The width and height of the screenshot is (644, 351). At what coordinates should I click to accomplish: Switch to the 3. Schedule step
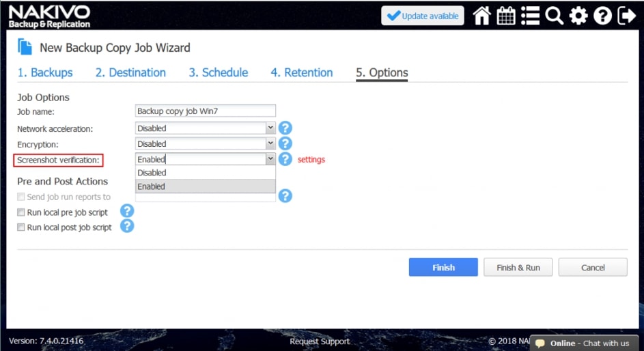[x=218, y=72]
